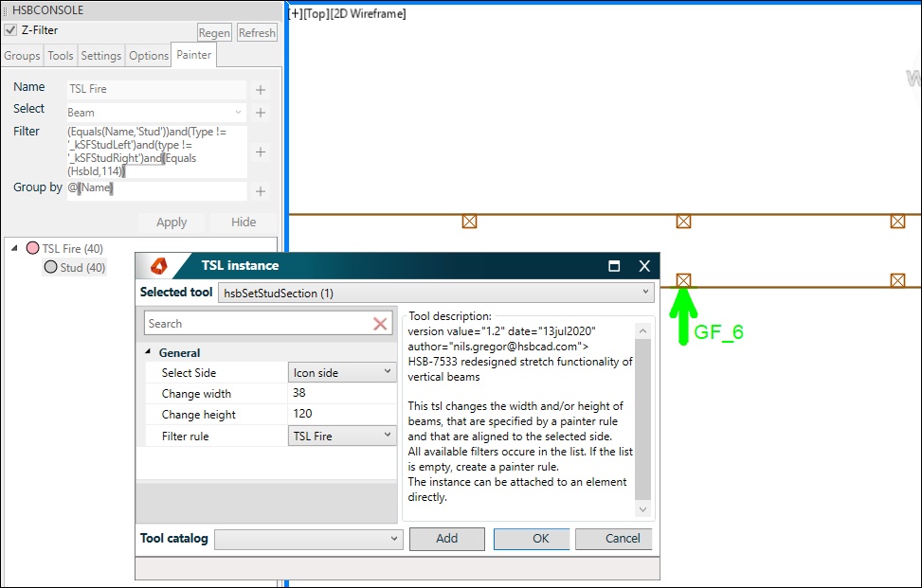922x588 pixels.
Task: Click the Regen button
Action: tap(214, 33)
